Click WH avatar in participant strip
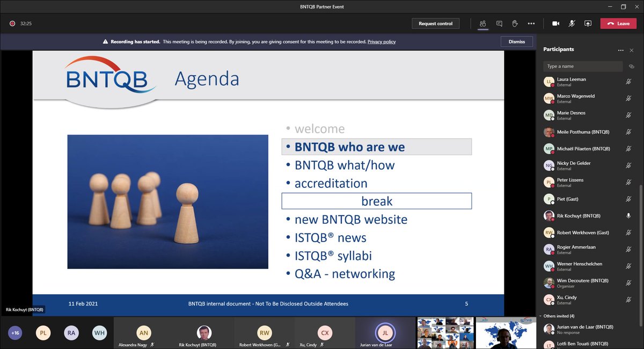 coord(99,333)
